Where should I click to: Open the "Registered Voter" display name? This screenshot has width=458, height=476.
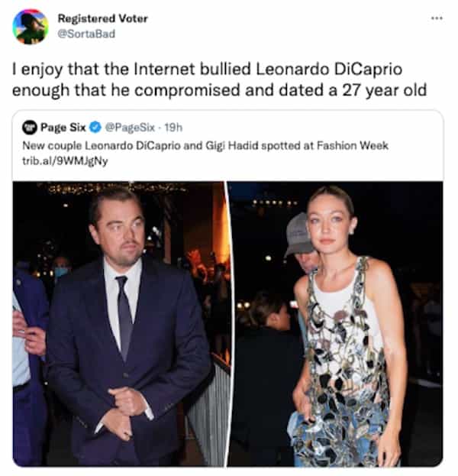point(103,18)
